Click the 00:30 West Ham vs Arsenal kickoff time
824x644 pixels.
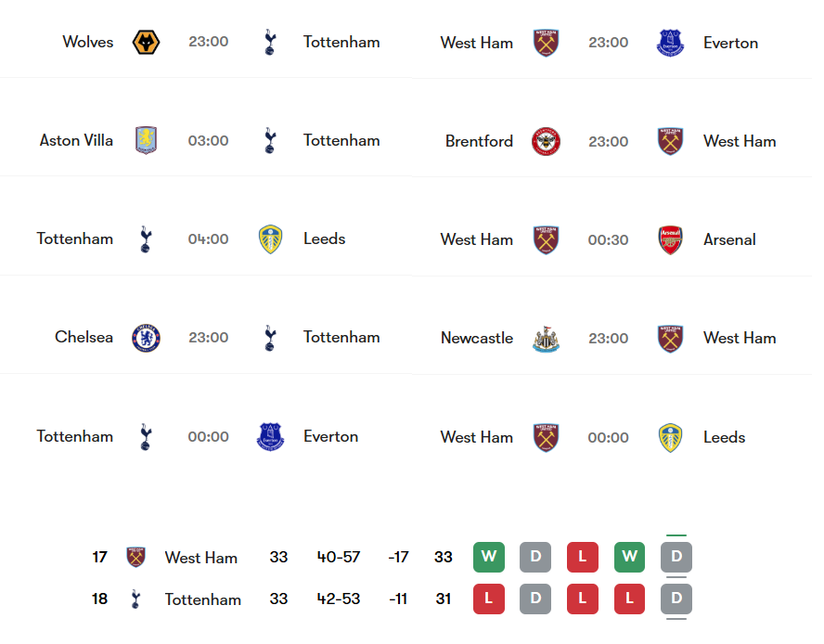pos(608,239)
